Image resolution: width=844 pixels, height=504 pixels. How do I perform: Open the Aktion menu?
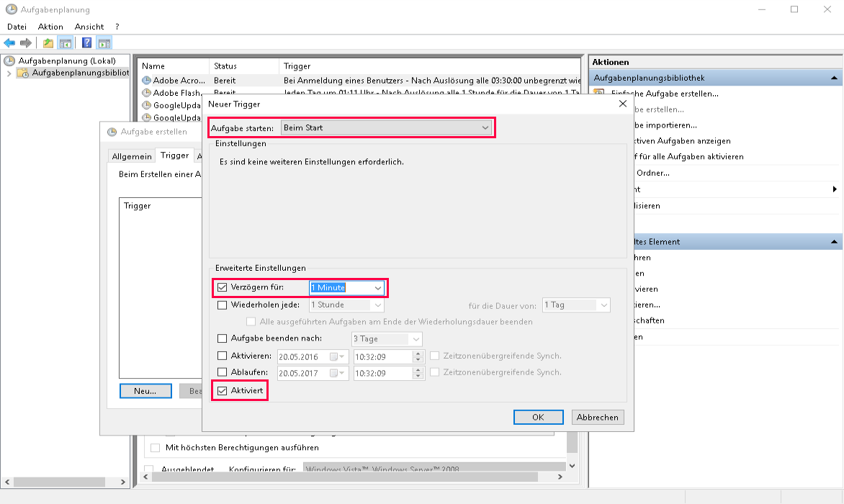pos(50,27)
